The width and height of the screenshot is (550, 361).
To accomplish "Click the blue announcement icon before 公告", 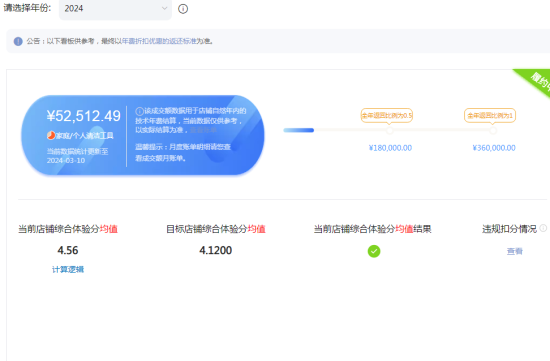I will tap(18, 41).
